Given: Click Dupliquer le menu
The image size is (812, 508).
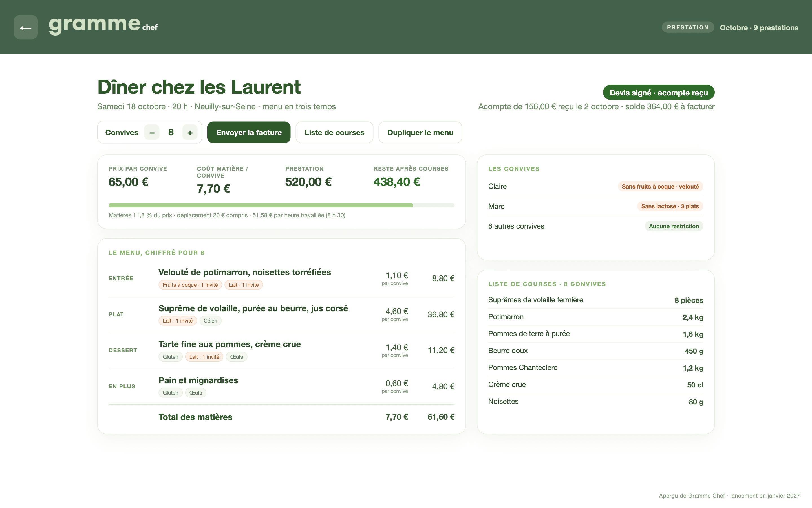Looking at the screenshot, I should (x=420, y=132).
